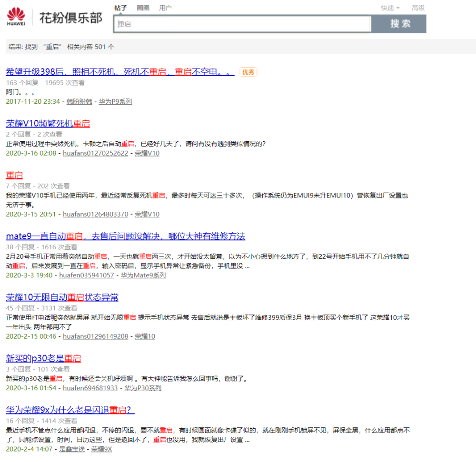Open post 新买的p30老是重启
The width and height of the screenshot is (476, 462).
point(43,358)
